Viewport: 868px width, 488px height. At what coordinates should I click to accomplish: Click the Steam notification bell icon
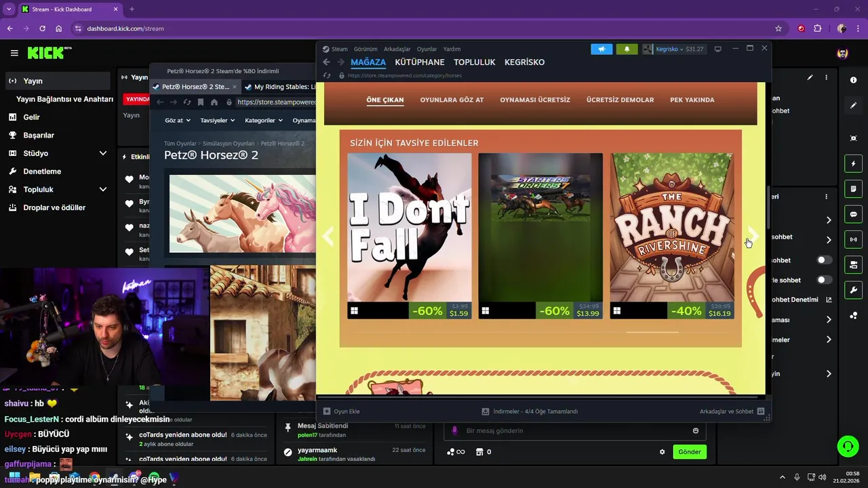point(627,49)
